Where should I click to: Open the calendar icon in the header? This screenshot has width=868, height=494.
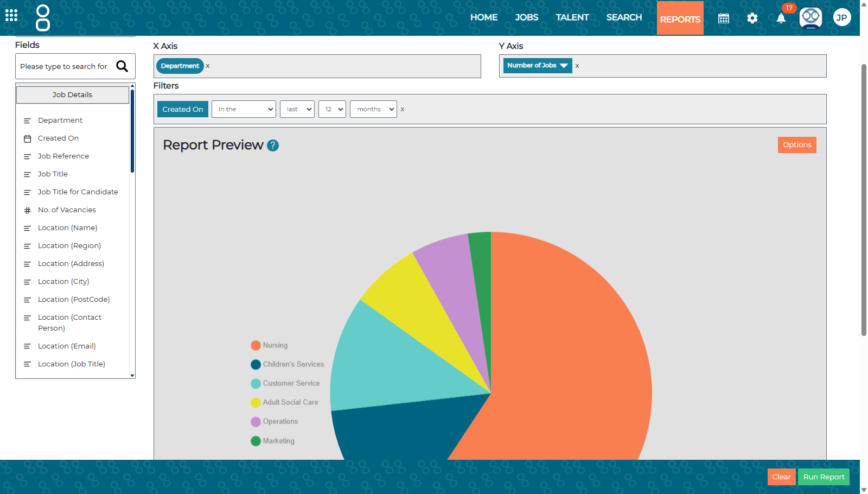pyautogui.click(x=723, y=18)
